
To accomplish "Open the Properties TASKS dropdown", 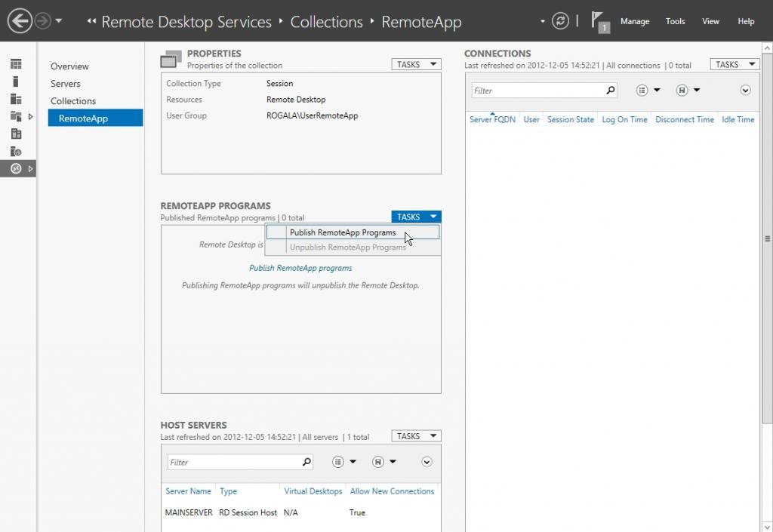I will (416, 65).
